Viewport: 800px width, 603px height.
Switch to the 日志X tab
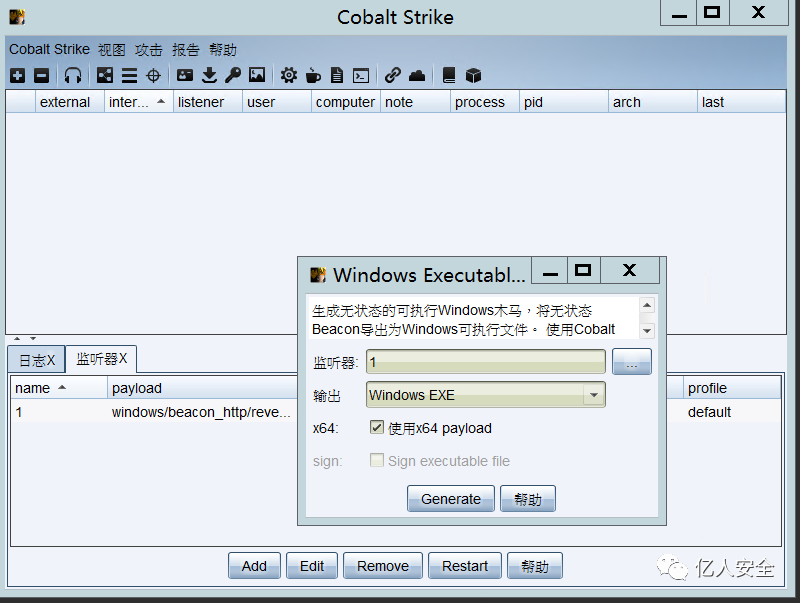pos(36,360)
